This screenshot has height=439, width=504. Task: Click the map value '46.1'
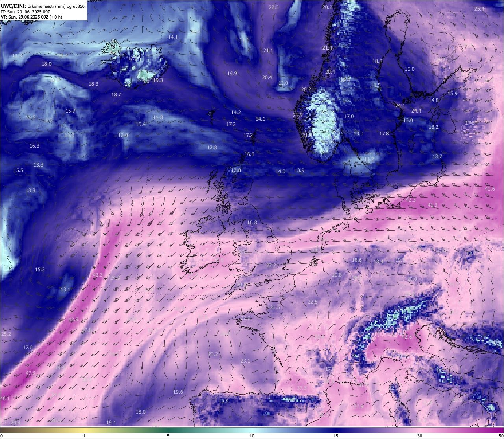(5, 398)
